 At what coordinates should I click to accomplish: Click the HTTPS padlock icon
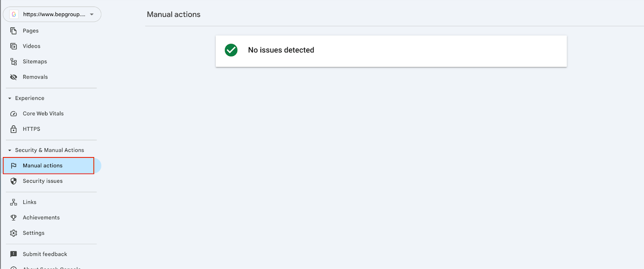[13, 129]
